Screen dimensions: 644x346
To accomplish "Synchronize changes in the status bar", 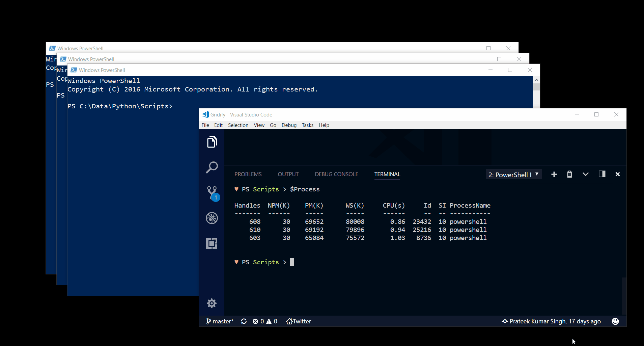I will (x=244, y=321).
